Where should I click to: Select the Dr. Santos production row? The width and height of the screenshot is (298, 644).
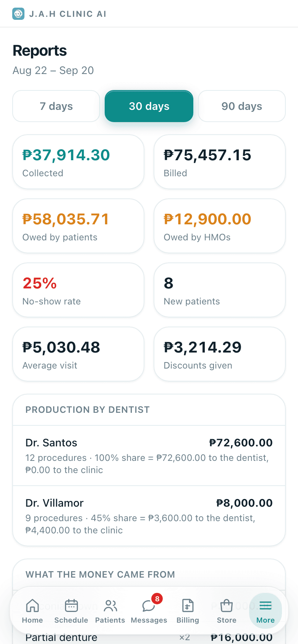[149, 456]
